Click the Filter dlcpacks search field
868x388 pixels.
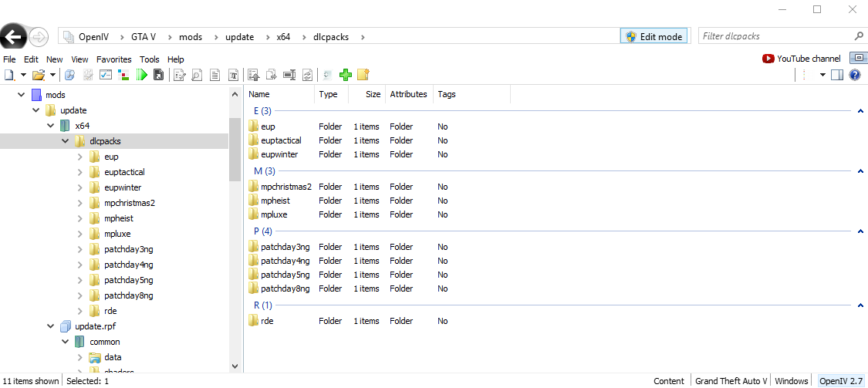(775, 36)
